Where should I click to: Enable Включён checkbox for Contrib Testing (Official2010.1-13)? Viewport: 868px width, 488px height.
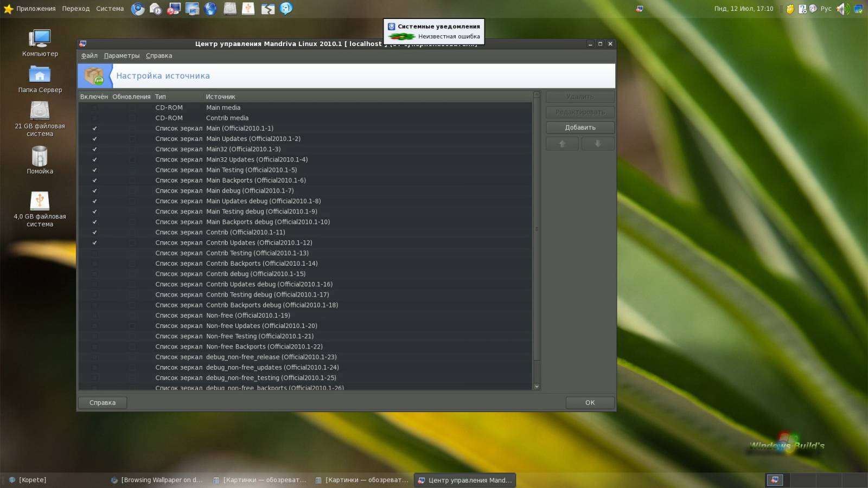[x=94, y=253]
